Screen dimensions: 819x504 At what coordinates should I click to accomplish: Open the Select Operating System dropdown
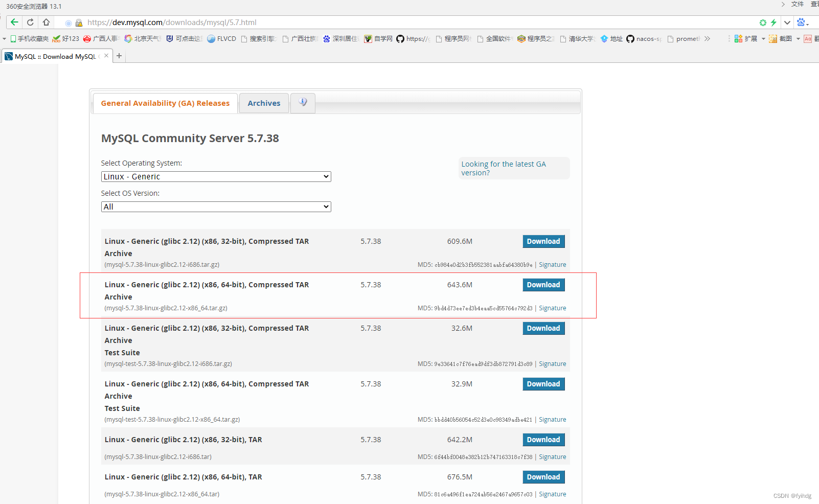click(216, 176)
